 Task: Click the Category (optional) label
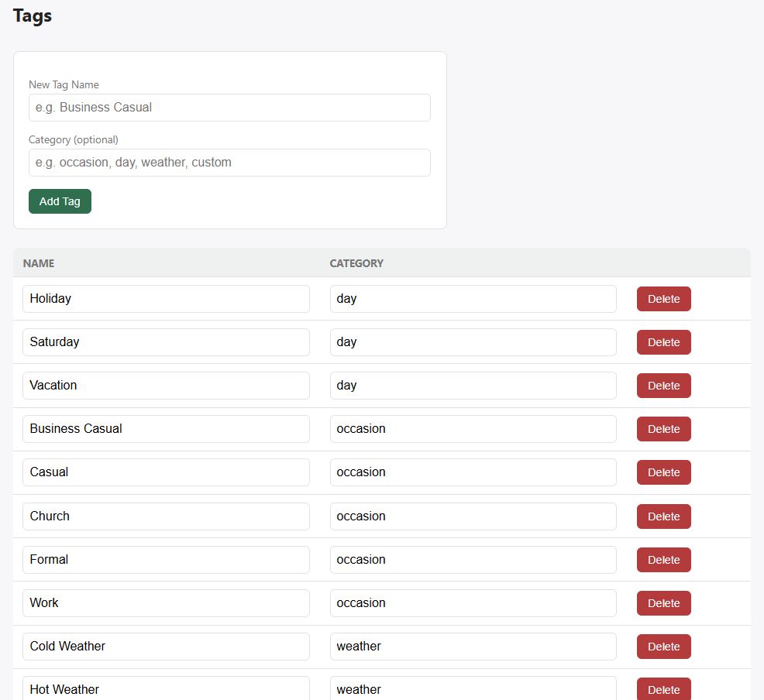pos(74,139)
